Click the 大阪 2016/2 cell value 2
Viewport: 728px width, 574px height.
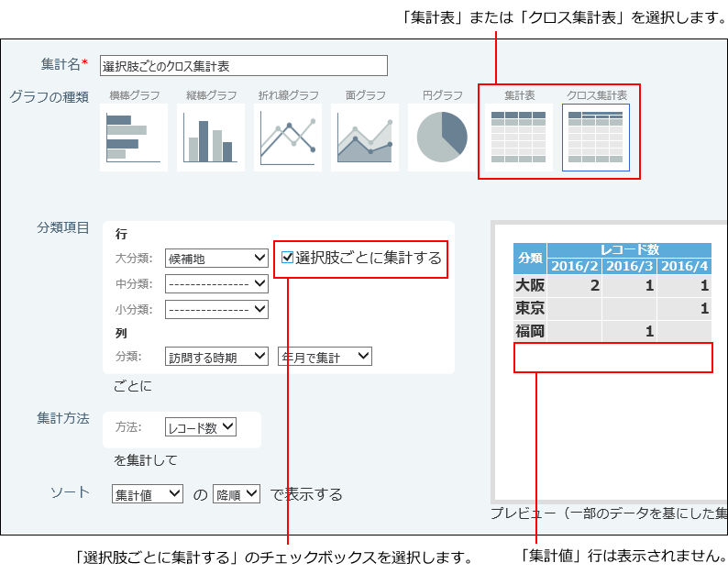tap(575, 285)
